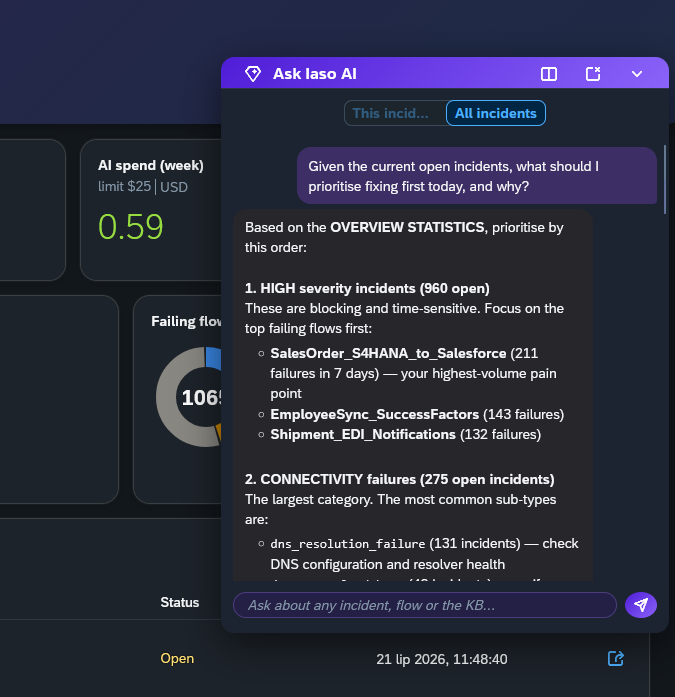Screen dimensions: 675x697
Task: Select SalesOrder_S4HANA_to_Salesforce flow name
Action: point(388,353)
